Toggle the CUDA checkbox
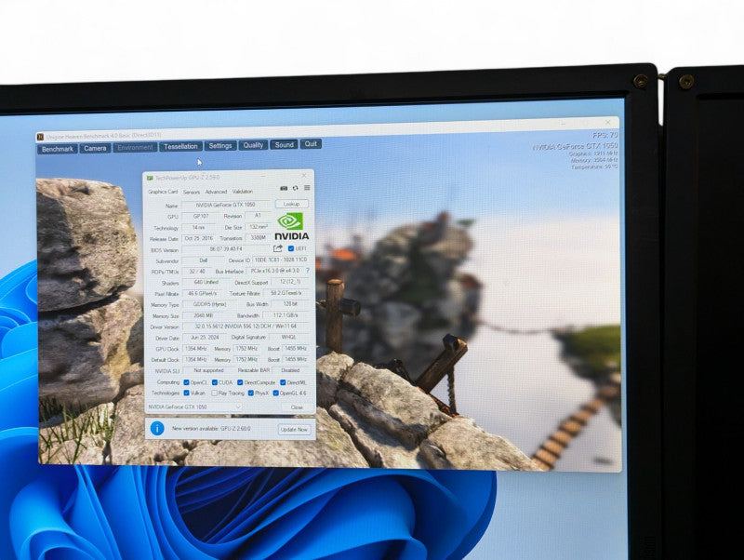 click(215, 382)
